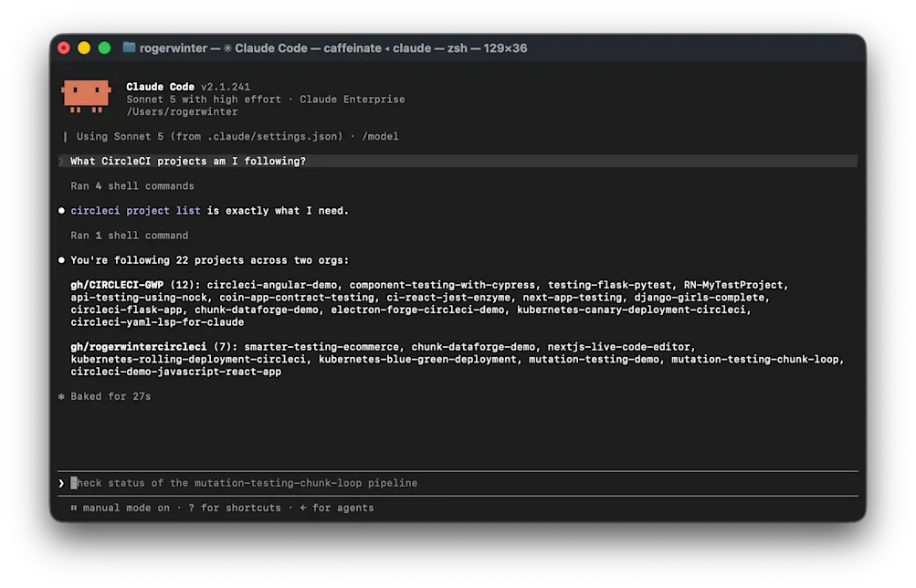Viewport: 916px width, 588px height.
Task: Click the prompt chevron beside the input
Action: [61, 483]
